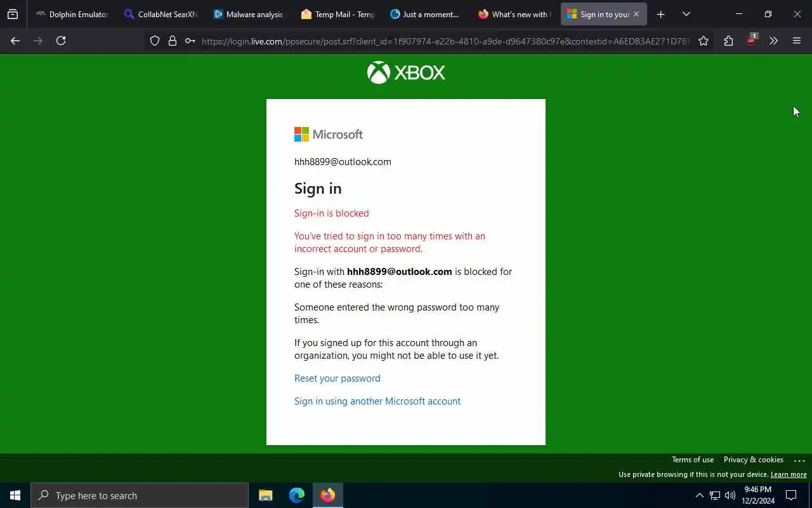Switch to What's new with Firefox tab
The image size is (812, 508).
[x=514, y=14]
